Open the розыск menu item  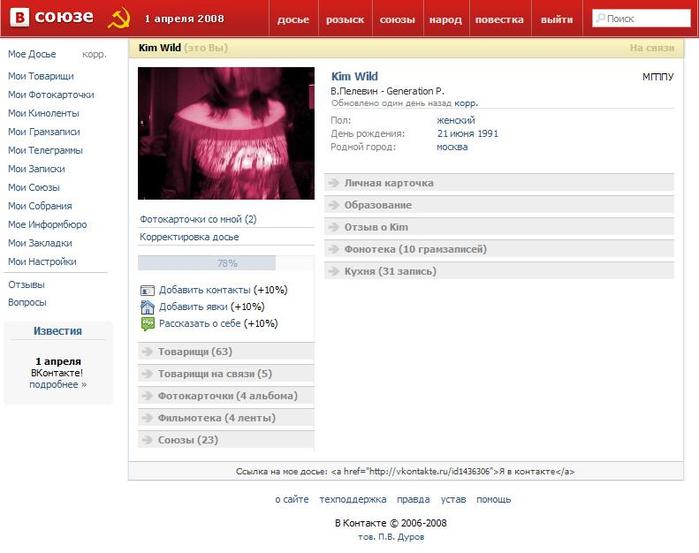click(x=345, y=20)
